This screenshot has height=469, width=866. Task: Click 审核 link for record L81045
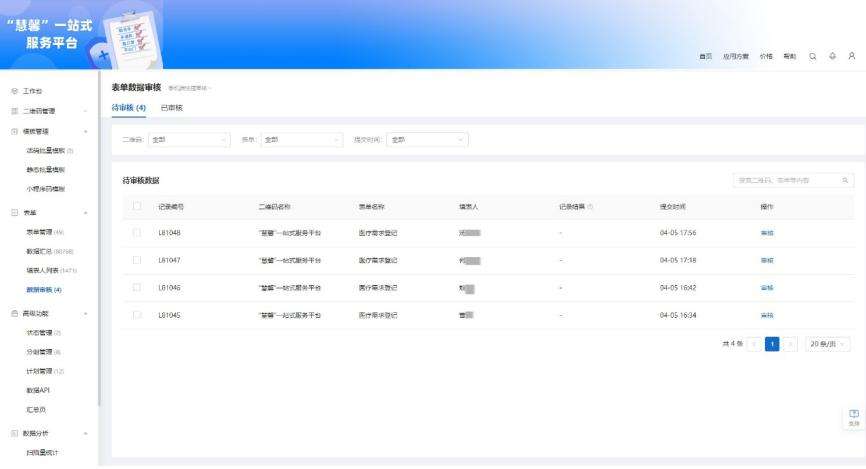point(767,315)
